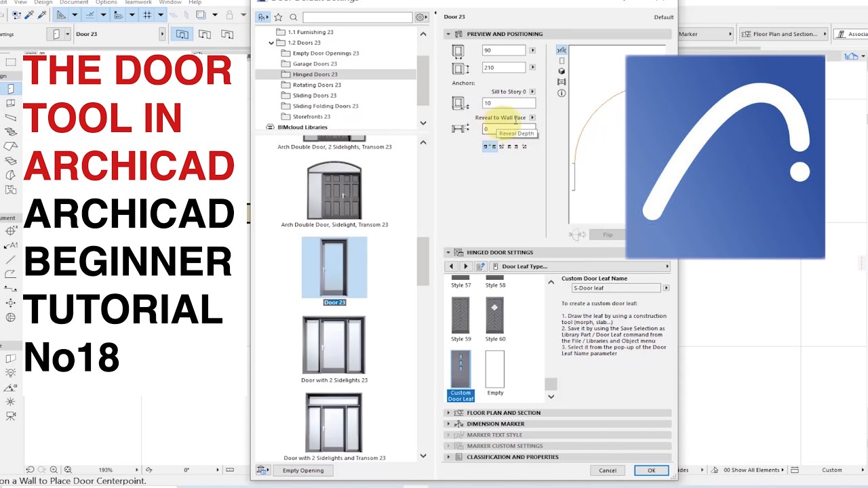Image resolution: width=868 pixels, height=488 pixels.
Task: Collapse the Preview and Positioning panel
Action: [x=448, y=34]
